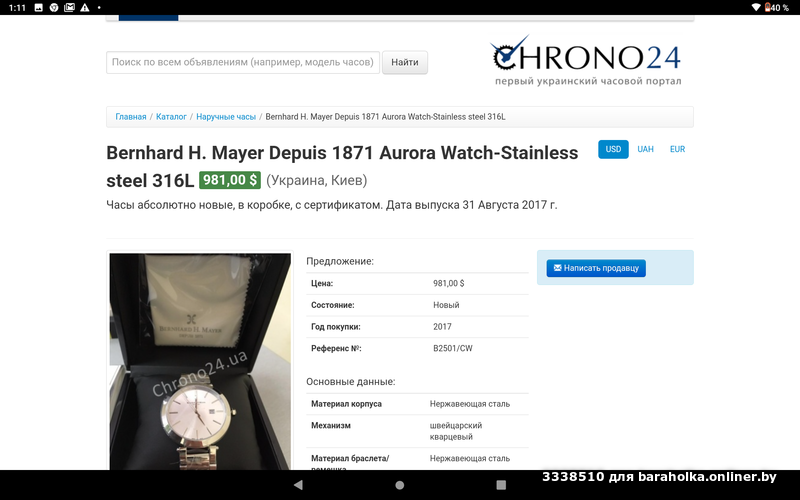Image resolution: width=800 pixels, height=500 pixels.
Task: Click the Основные данные section heading
Action: click(351, 382)
